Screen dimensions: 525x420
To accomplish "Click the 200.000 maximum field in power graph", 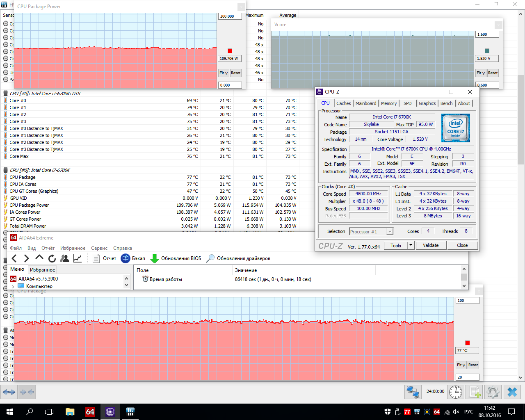I will (230, 16).
